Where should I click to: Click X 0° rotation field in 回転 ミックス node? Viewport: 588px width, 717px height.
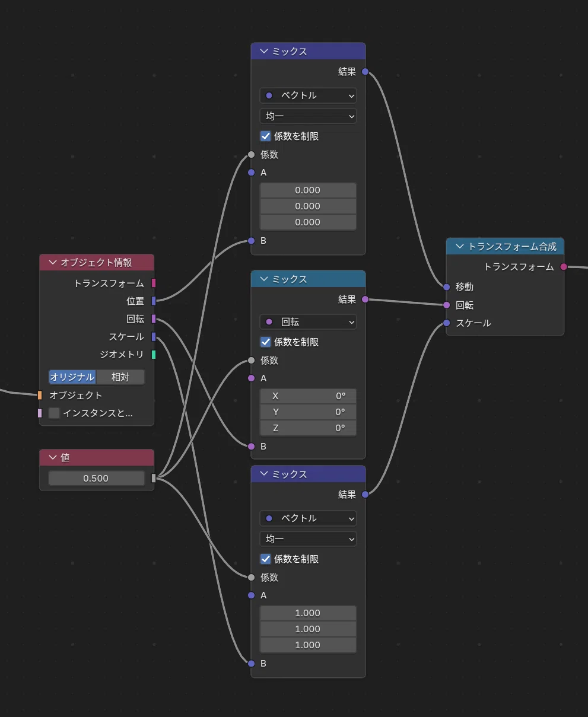[308, 396]
